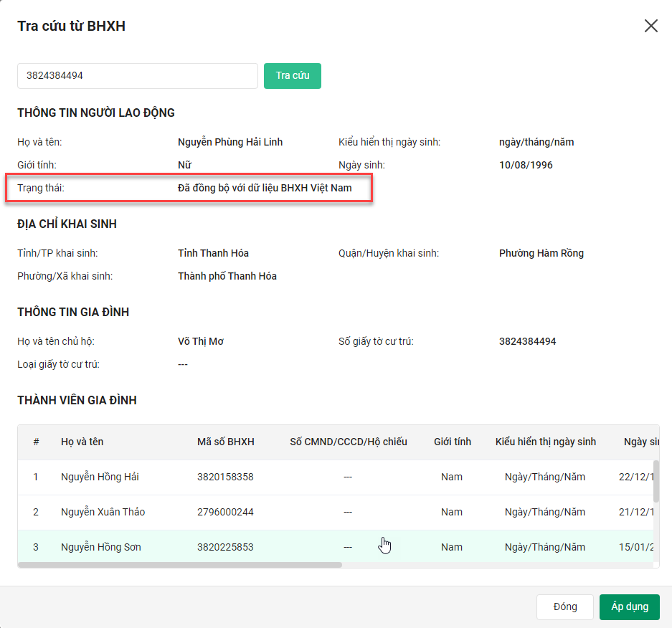Click the Tỉnh Thanh Hóa value

(213, 253)
